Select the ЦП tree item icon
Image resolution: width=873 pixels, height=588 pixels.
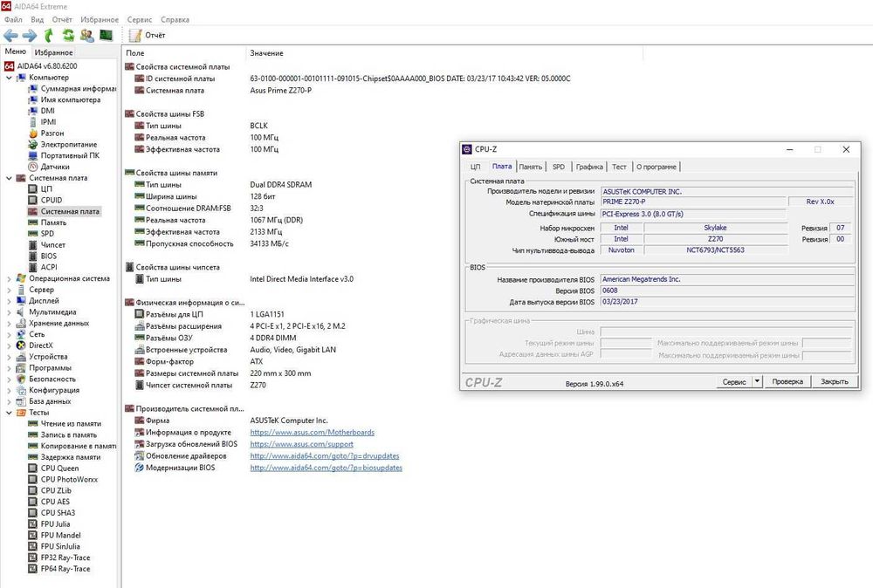(33, 189)
